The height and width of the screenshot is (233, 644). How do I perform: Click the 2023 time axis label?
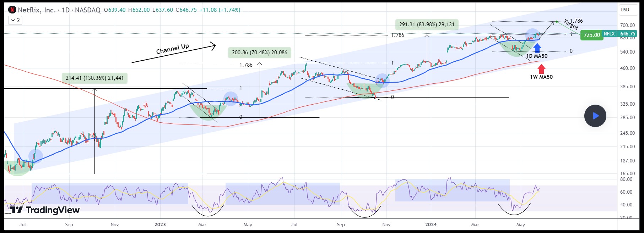click(x=160, y=224)
